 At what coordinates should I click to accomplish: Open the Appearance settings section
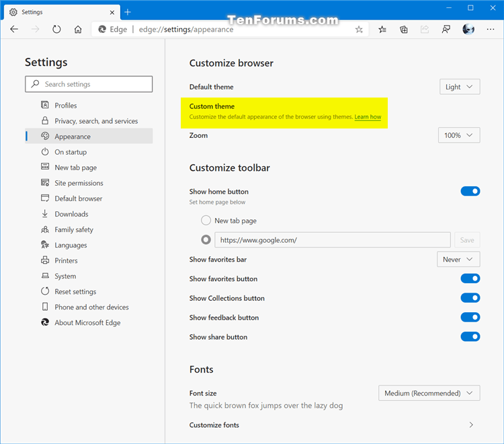[89, 136]
